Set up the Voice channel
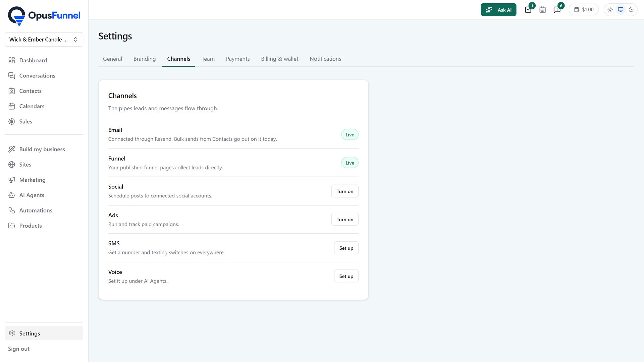This screenshot has width=644, height=362. point(346,276)
